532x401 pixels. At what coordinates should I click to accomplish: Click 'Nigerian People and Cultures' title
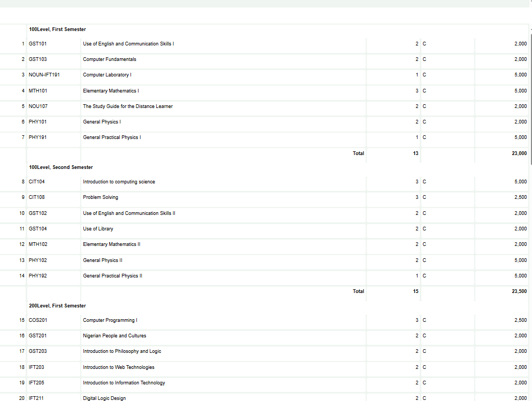pyautogui.click(x=114, y=336)
